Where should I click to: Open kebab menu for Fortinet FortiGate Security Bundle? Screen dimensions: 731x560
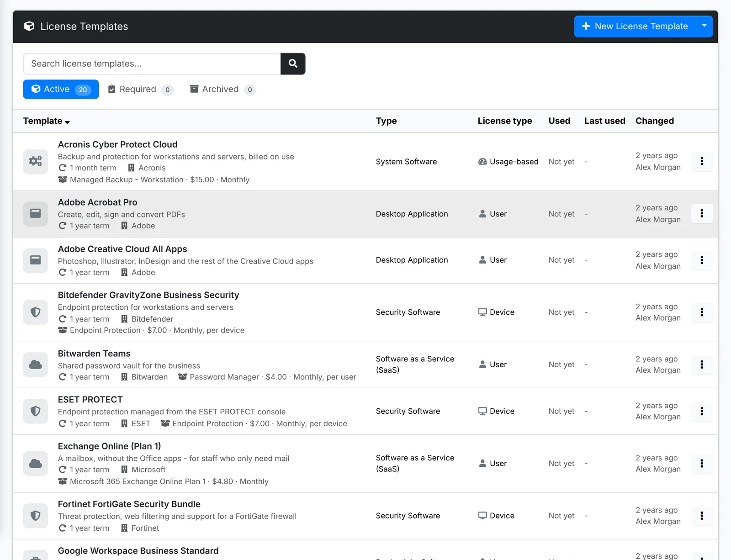point(702,516)
